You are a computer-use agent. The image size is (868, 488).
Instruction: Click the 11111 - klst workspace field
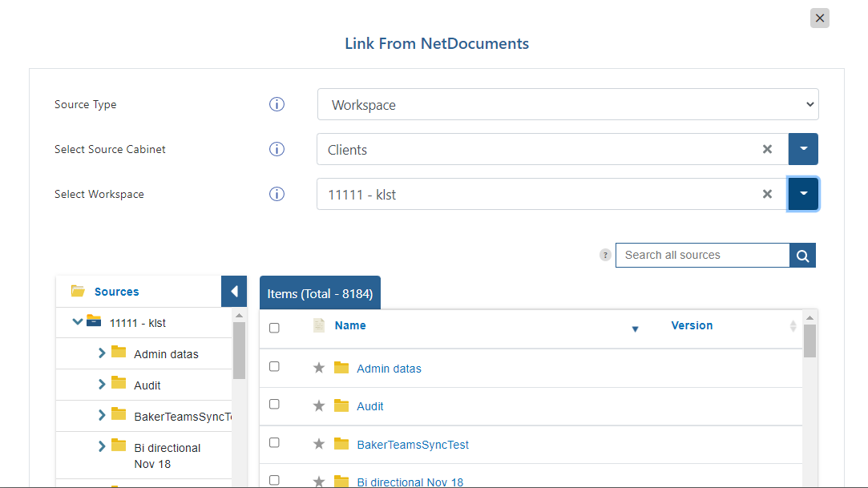click(x=552, y=194)
